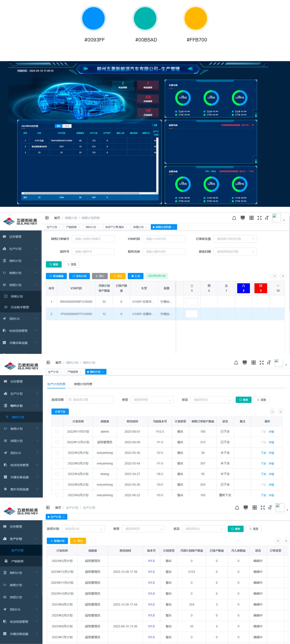
Task: Tick the checkbox for 2022年11月计划 row
Action: pyautogui.click(x=57, y=431)
